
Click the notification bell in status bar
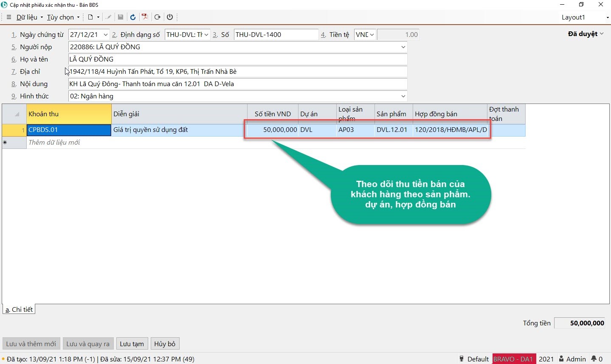click(597, 359)
